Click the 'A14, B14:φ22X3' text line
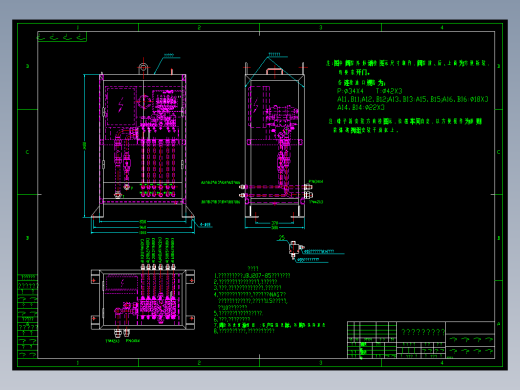 click(x=361, y=107)
